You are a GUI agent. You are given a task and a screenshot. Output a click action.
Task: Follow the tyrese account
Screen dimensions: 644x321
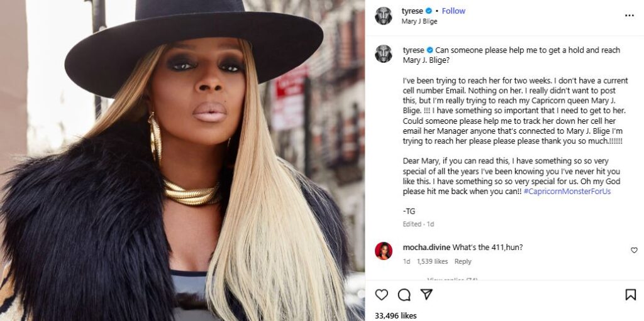tap(453, 11)
